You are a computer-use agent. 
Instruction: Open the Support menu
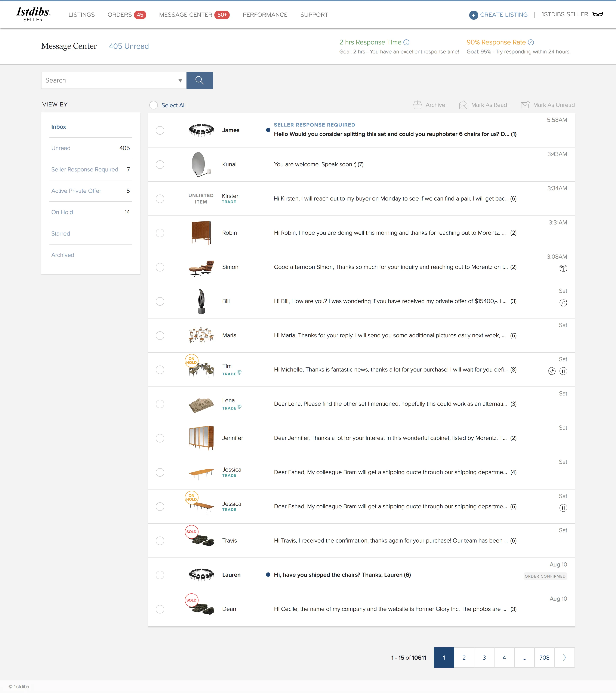[314, 15]
